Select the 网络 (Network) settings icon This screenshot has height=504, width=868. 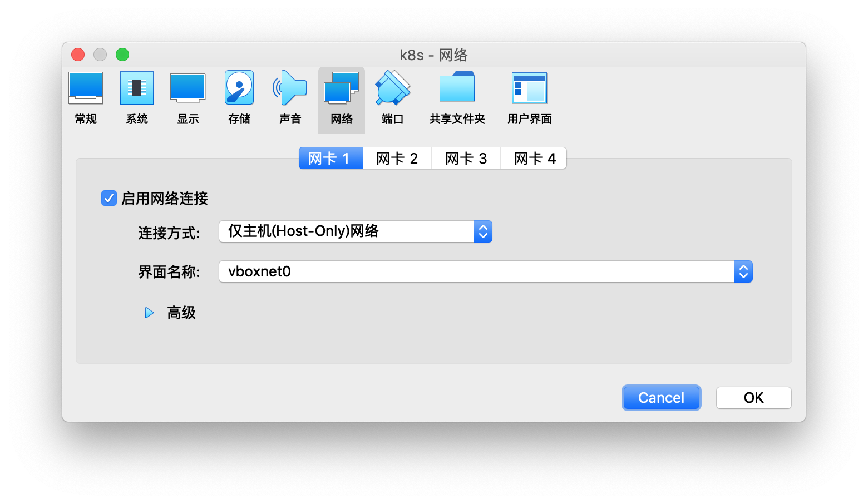341,99
